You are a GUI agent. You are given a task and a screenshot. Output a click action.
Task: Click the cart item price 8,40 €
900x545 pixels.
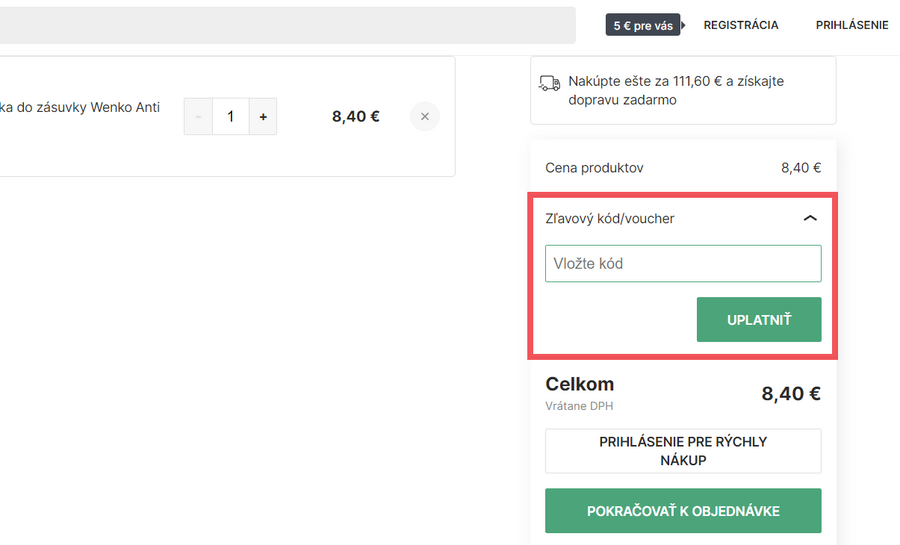(356, 117)
